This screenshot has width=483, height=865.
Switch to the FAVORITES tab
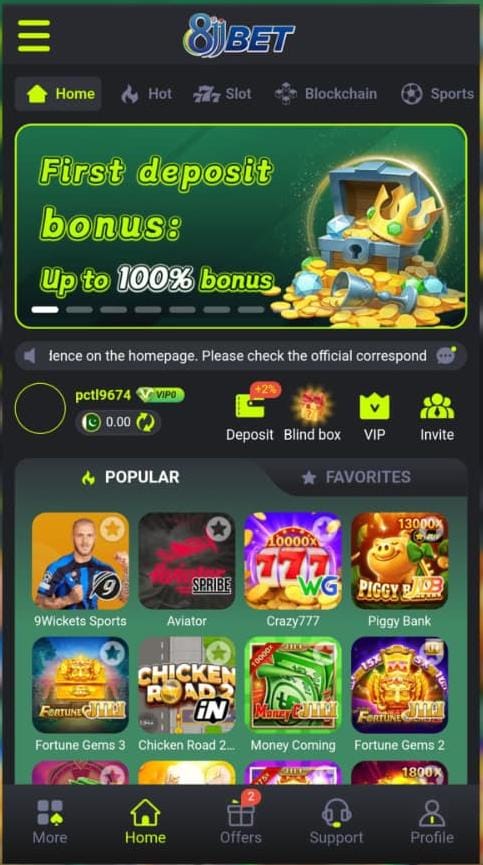[356, 477]
